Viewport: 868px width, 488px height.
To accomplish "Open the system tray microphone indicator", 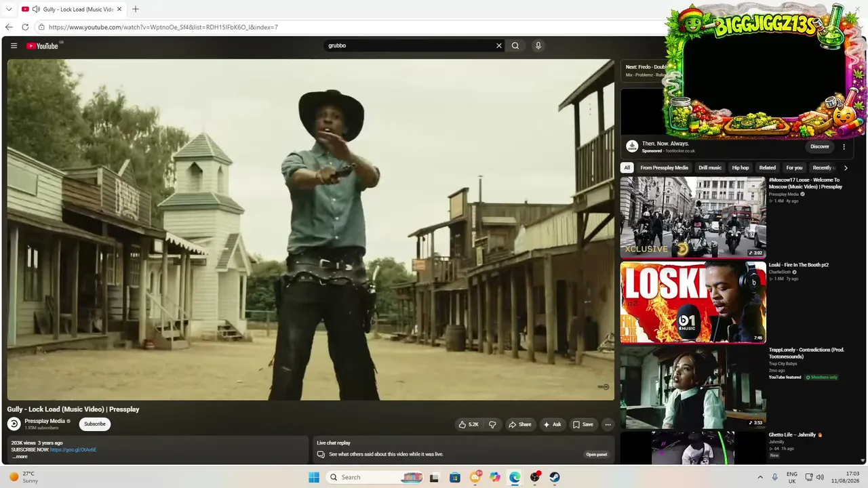I will 775,477.
